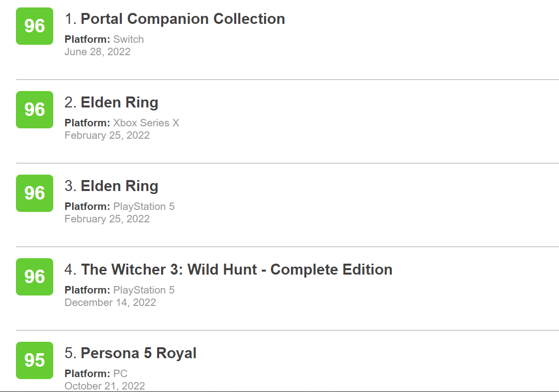The width and height of the screenshot is (559, 392).
Task: Click PlayStation 5 platform under third-ranked Elden Ring
Action: [144, 206]
